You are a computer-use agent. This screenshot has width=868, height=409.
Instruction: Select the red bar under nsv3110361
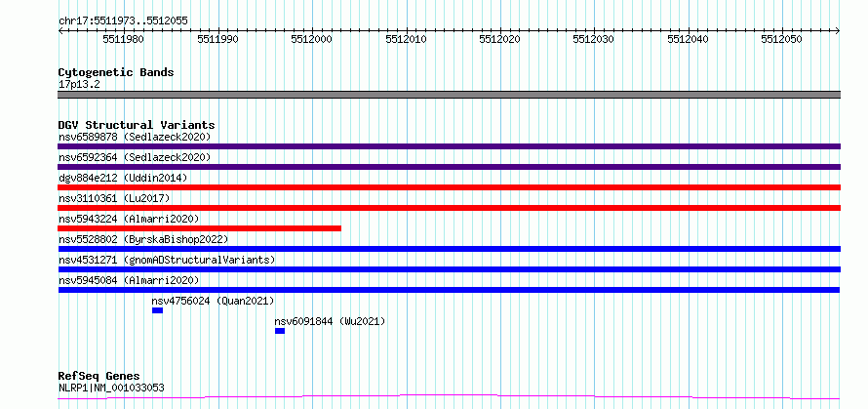tap(449, 208)
